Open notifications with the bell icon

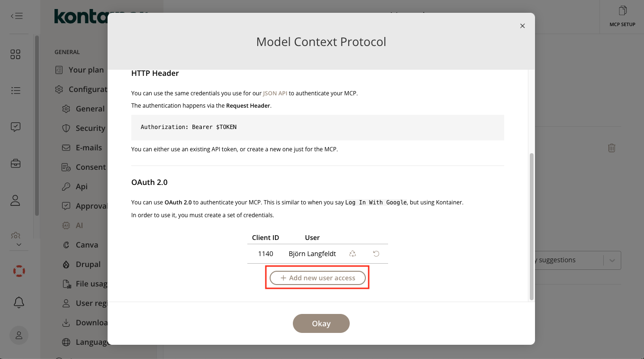tap(19, 302)
